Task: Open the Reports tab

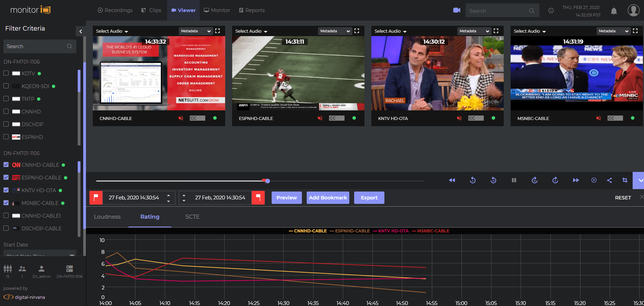Action: [252, 10]
